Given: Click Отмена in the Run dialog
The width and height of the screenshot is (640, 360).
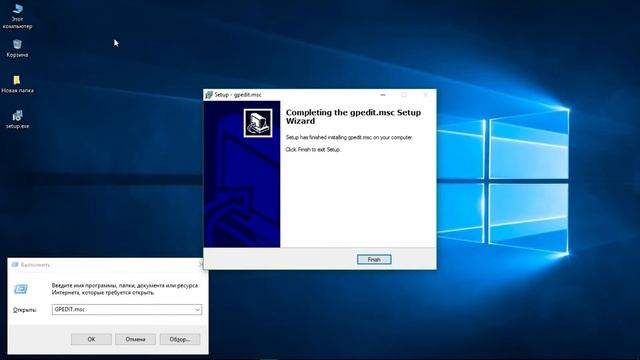Looking at the screenshot, I should click(135, 339).
